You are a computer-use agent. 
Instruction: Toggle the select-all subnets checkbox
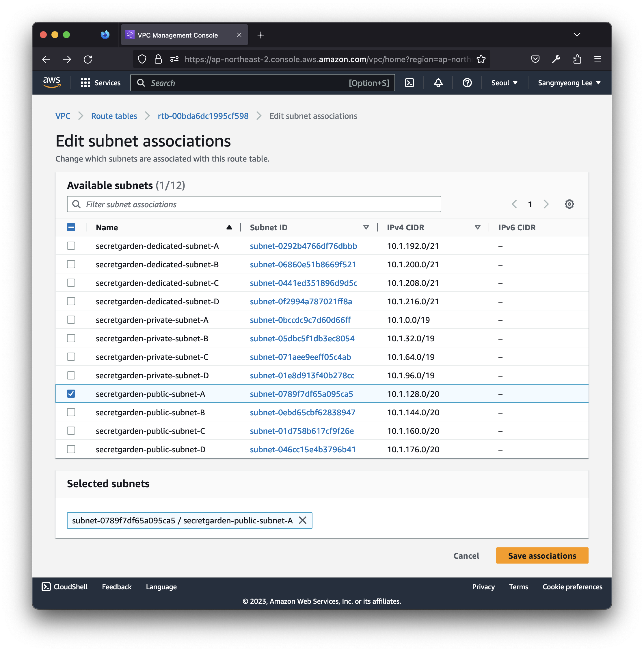click(x=71, y=227)
